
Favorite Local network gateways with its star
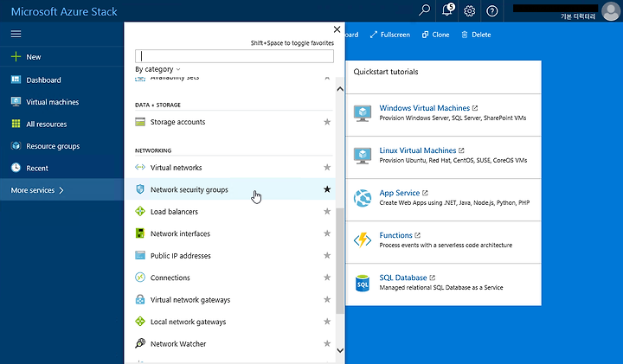327,321
